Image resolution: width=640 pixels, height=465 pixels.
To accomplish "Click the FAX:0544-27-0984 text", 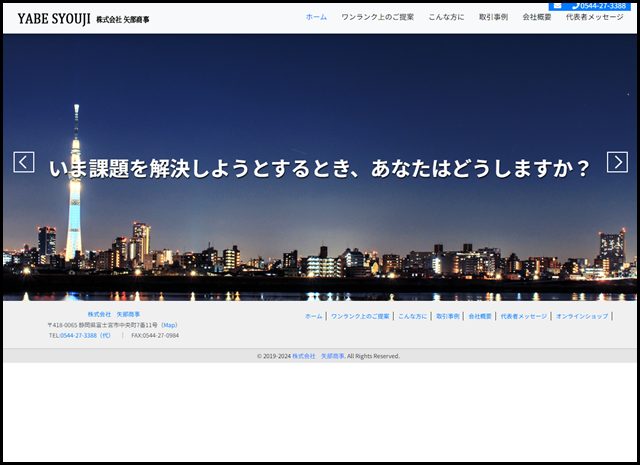I will (155, 336).
